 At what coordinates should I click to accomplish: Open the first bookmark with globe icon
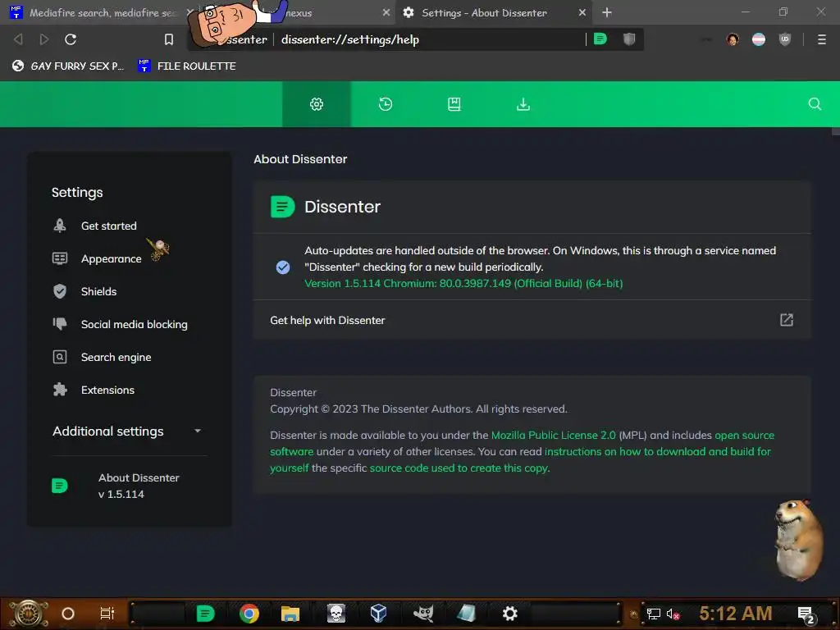pyautogui.click(x=67, y=66)
